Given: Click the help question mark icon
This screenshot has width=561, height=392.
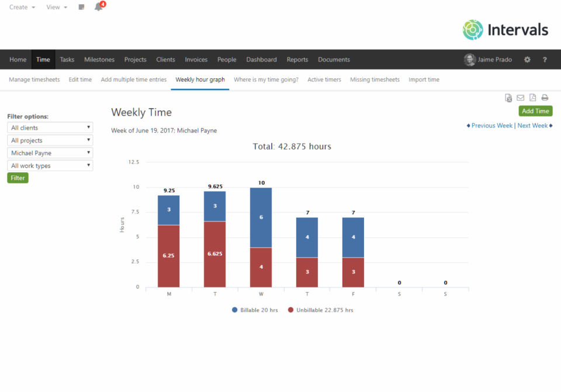Looking at the screenshot, I should tap(545, 60).
